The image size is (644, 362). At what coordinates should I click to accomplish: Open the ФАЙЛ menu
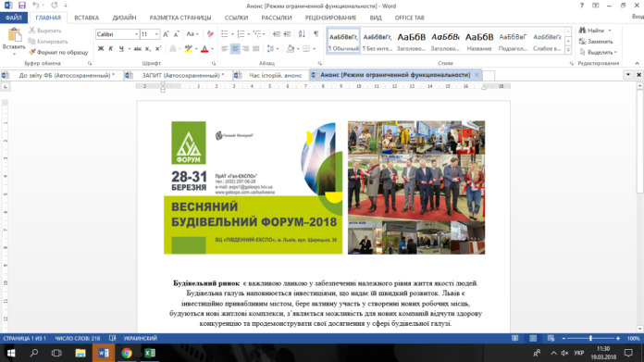click(14, 18)
